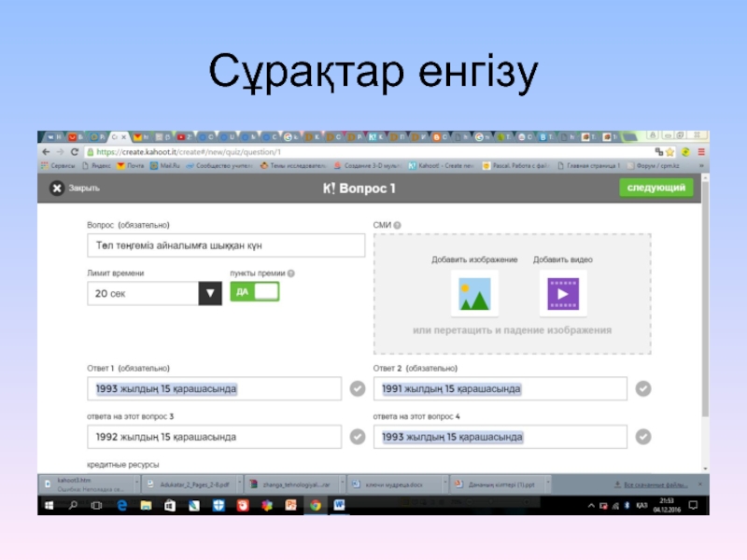The height and width of the screenshot is (560, 747).
Task: Expand Дананың кілтері ppt download arrow
Action: coord(547,483)
